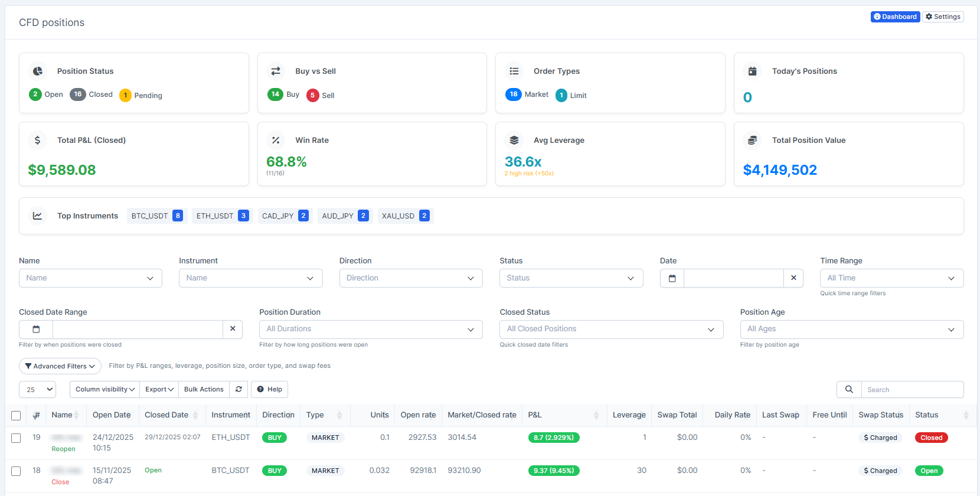This screenshot has height=496, width=980.
Task: Click the calendar icon in Date filter
Action: click(x=672, y=278)
